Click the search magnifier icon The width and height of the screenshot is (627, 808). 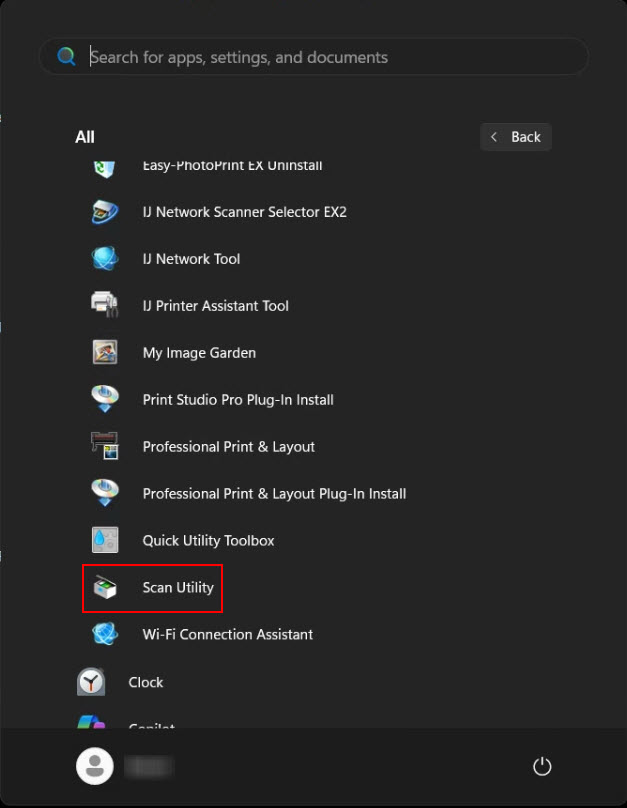[x=64, y=56]
